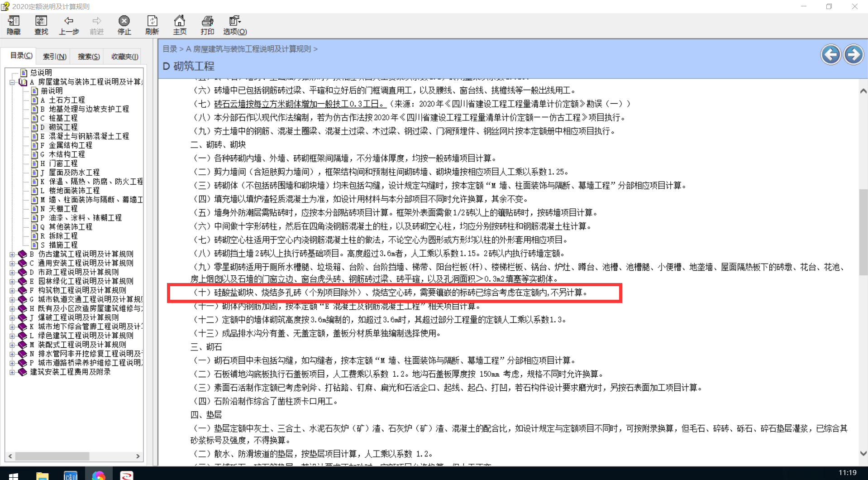Click the 前进 (Forward) toolbar arrow
Image resolution: width=868 pixels, height=480 pixels.
pyautogui.click(x=96, y=25)
